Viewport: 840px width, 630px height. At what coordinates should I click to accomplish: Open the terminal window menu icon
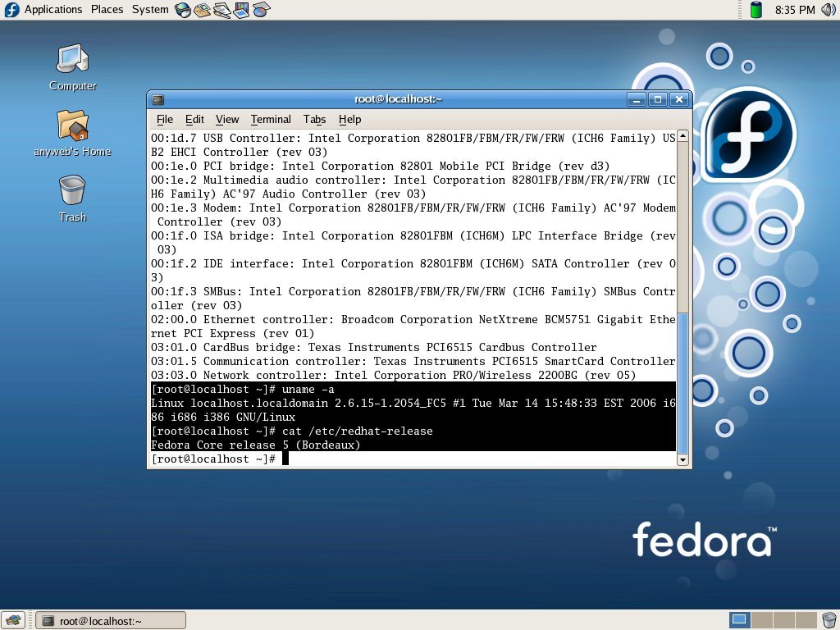point(158,99)
